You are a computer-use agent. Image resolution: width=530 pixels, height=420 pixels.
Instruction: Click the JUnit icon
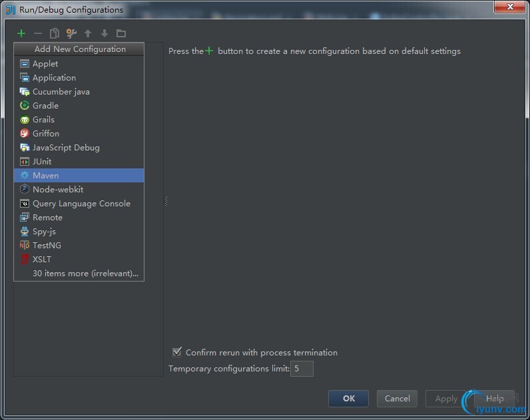[25, 162]
